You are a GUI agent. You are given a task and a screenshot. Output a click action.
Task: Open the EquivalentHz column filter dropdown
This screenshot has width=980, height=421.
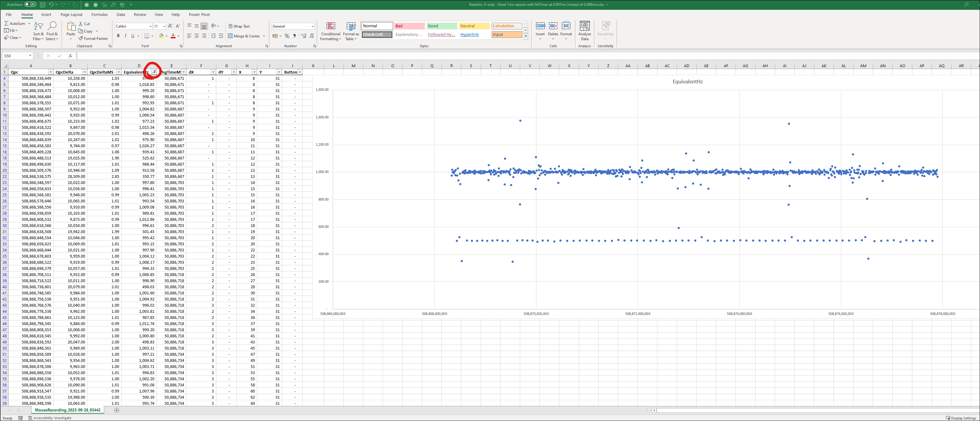click(x=154, y=72)
